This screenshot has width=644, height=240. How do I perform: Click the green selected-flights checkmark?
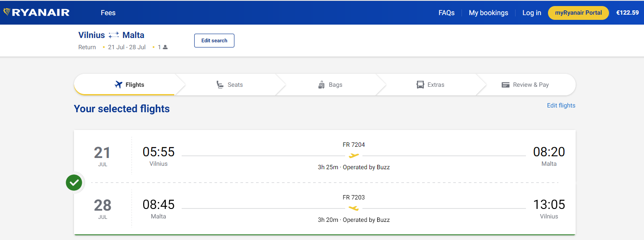pyautogui.click(x=74, y=183)
